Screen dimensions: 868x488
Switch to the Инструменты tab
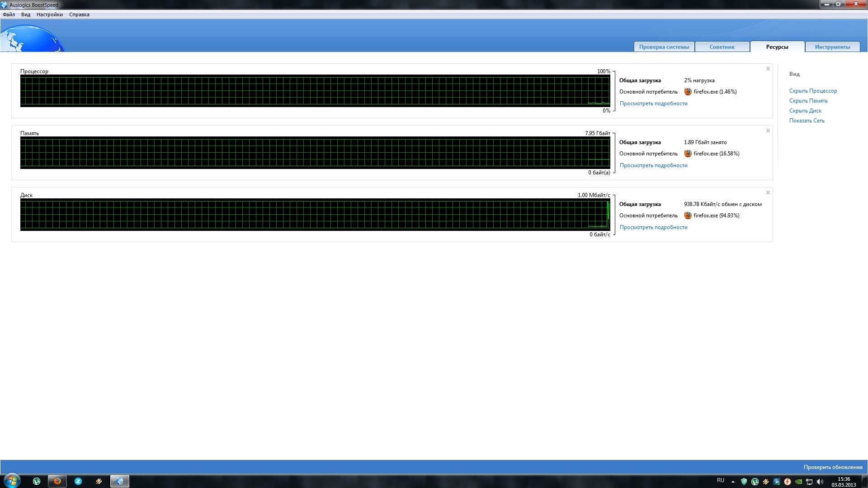pos(832,47)
